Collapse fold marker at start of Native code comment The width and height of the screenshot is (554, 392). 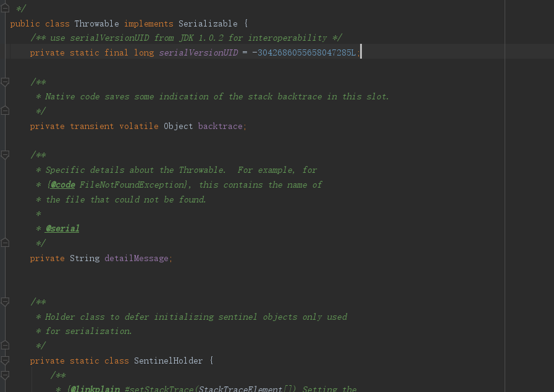[5, 82]
